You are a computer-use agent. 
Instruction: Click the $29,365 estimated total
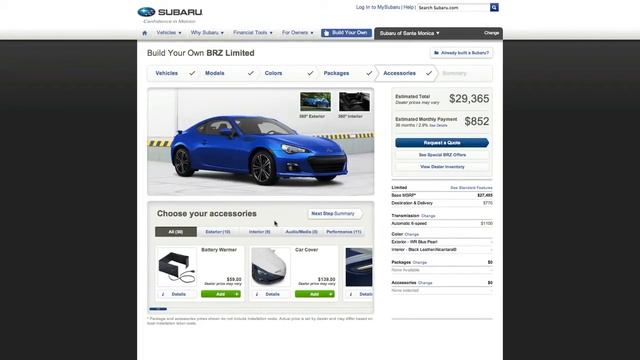point(469,99)
